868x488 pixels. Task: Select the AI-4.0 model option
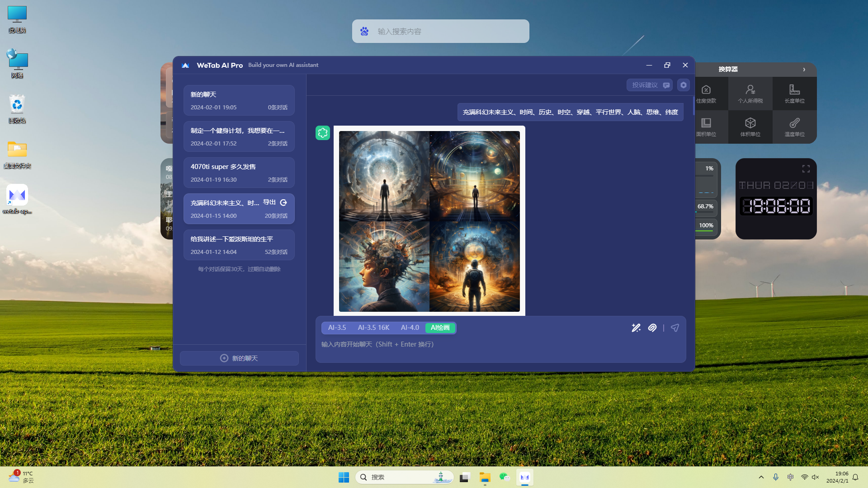pos(410,328)
